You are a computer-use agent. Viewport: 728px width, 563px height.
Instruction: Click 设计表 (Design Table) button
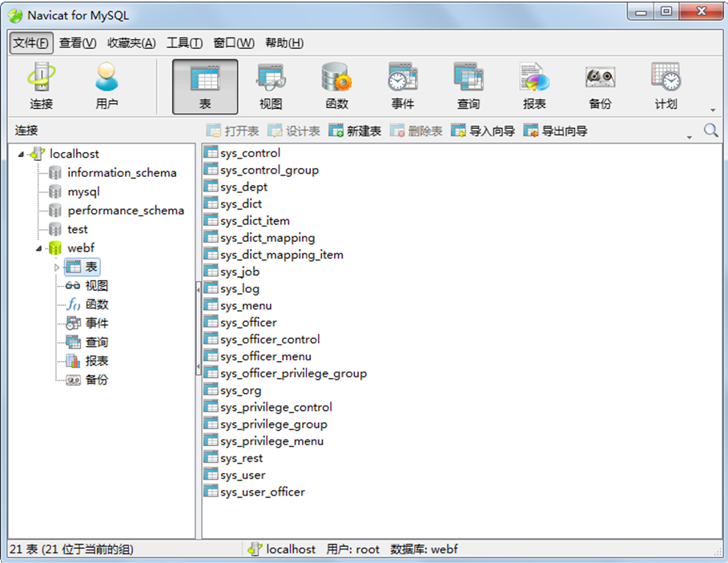tap(294, 131)
